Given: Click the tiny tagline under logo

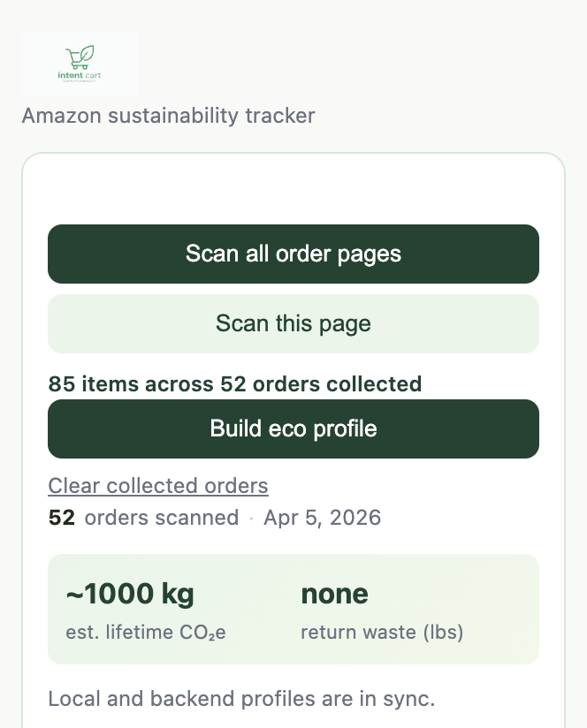Looking at the screenshot, I should [x=80, y=80].
